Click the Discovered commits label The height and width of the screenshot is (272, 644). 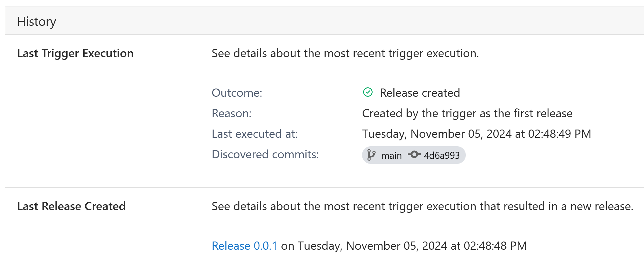coord(265,154)
